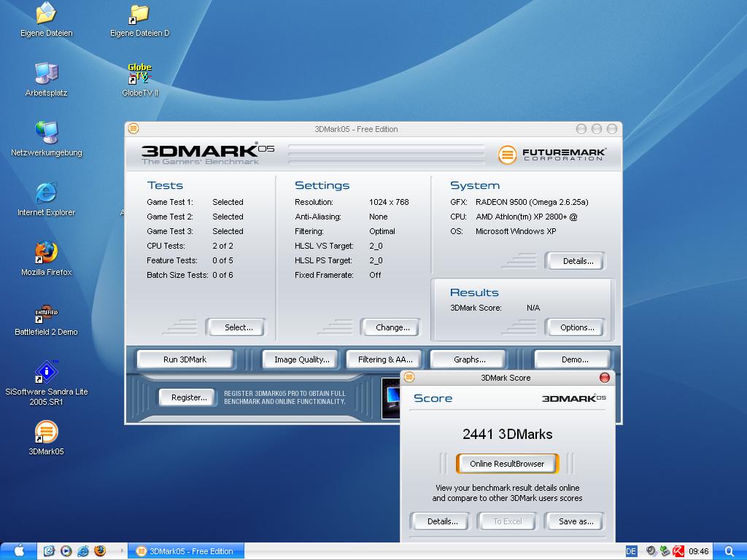Click the Feature Tests 0 of 5 row
Image resolution: width=747 pixels, height=560 pixels.
click(190, 260)
